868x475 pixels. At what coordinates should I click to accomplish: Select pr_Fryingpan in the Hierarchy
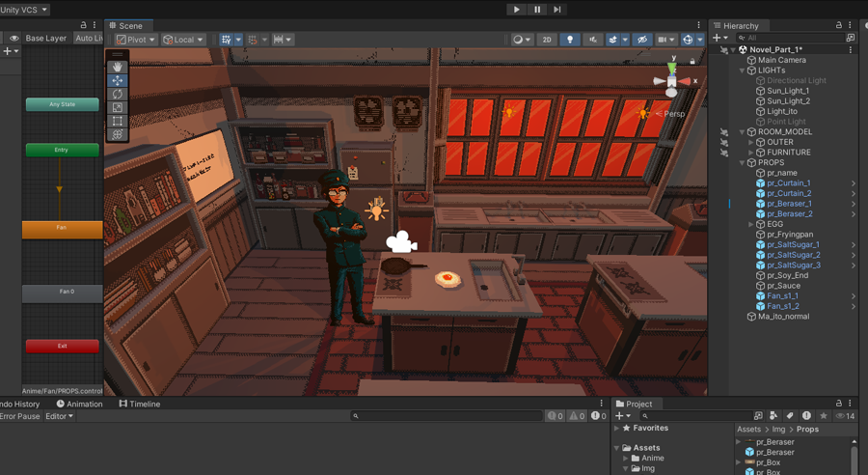[x=789, y=235]
